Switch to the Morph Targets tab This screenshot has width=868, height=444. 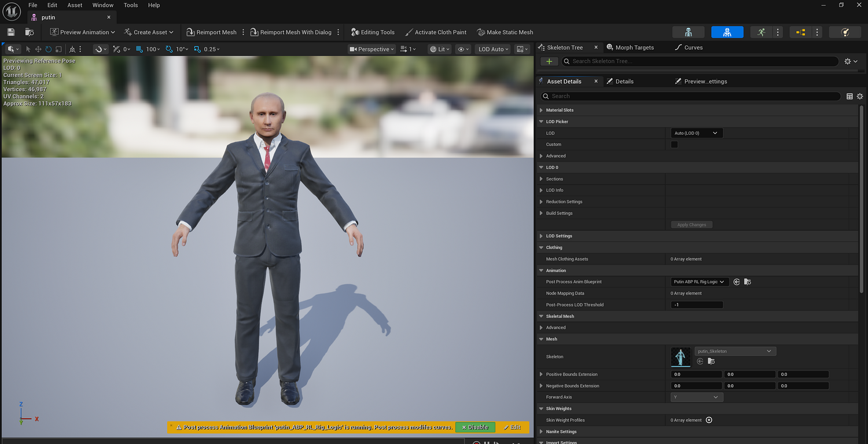tap(631, 47)
